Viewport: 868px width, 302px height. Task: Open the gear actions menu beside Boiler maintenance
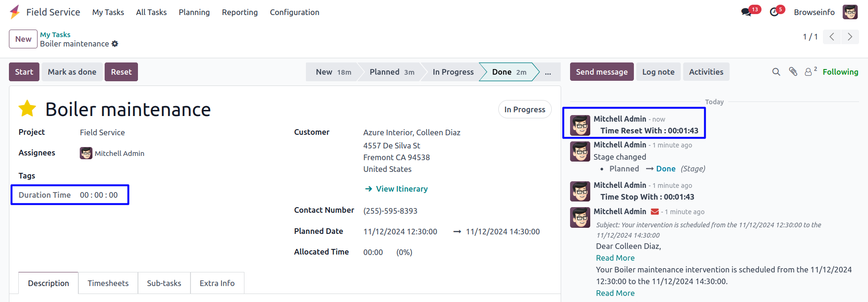click(x=115, y=44)
